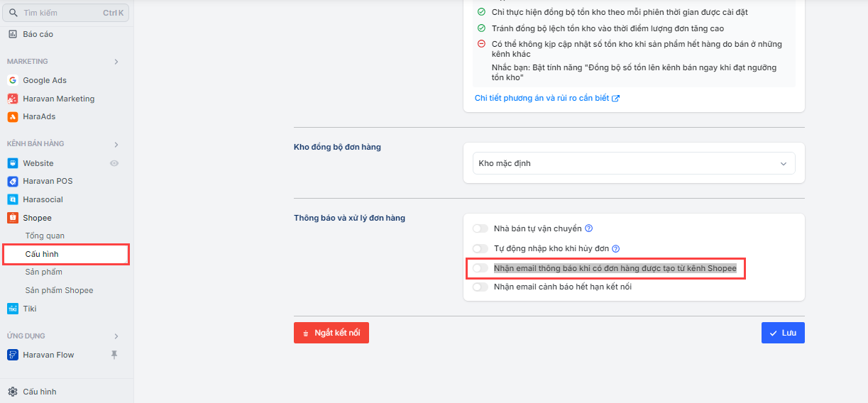
Task: Click the HaraAds orange icon
Action: click(x=13, y=116)
